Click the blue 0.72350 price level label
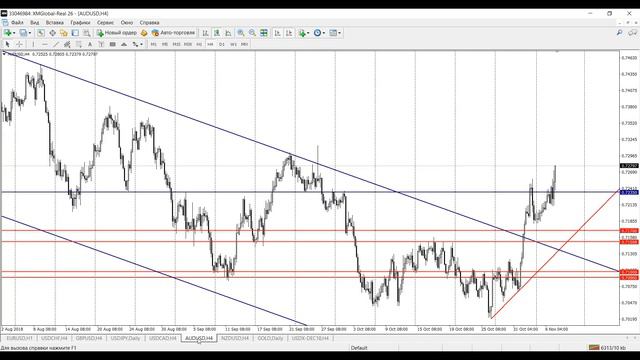 click(x=629, y=192)
